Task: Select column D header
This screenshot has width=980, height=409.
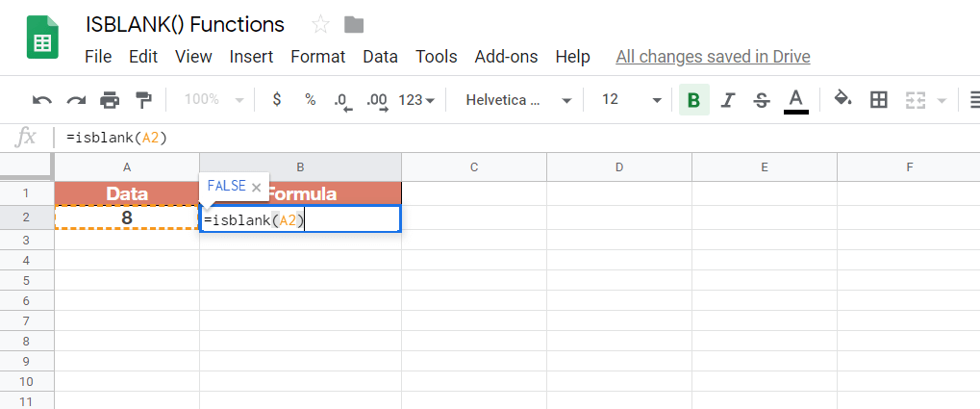Action: [x=618, y=167]
